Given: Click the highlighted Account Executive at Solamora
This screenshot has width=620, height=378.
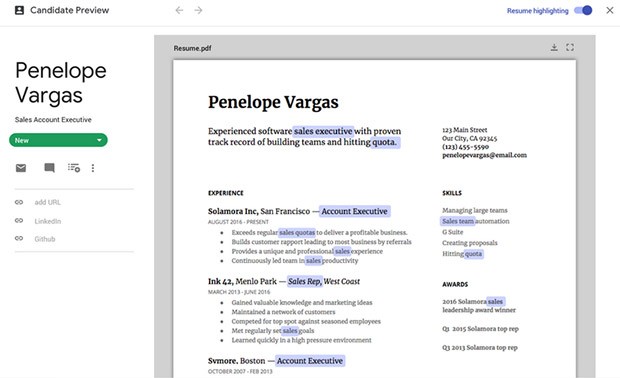Looking at the screenshot, I should tap(354, 211).
